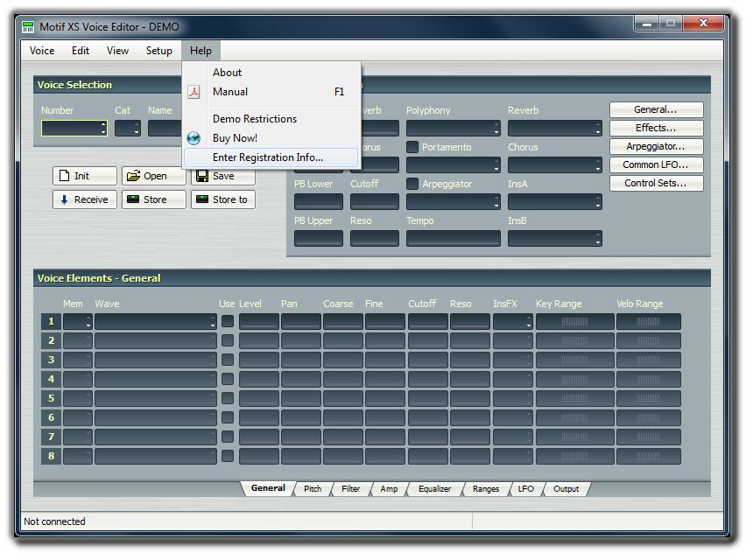The height and width of the screenshot is (560, 753).
Task: Click the blue down-arrow icon on Receive
Action: 64,199
